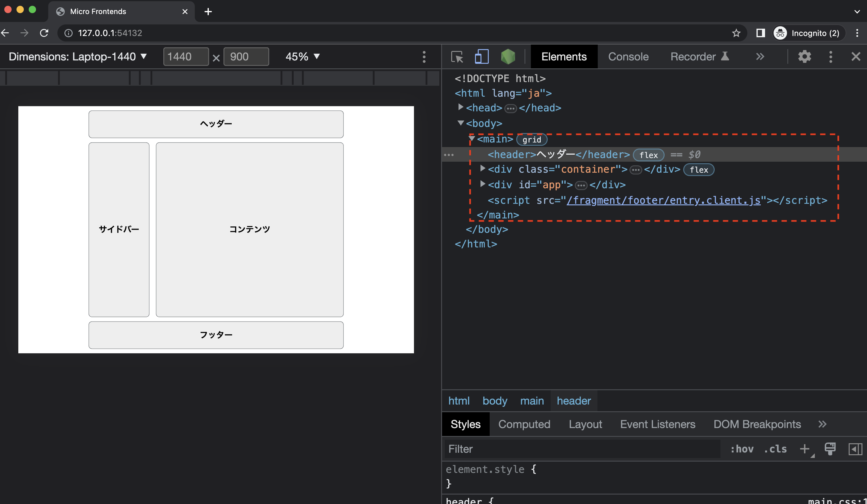Open Chrome three-dot menu
Viewport: 867px width, 504px height.
857,33
